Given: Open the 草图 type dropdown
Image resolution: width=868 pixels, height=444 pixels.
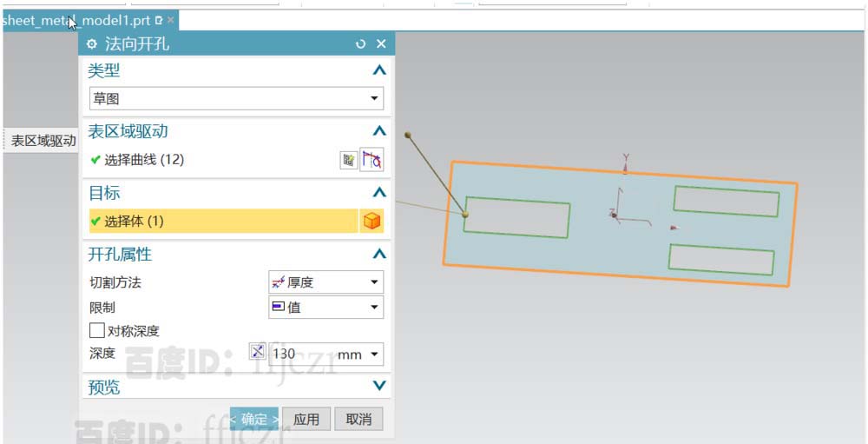Looking at the screenshot, I should [x=236, y=99].
